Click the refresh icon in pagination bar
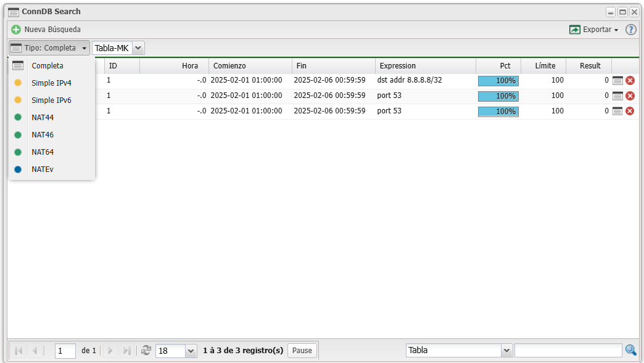The width and height of the screenshot is (644, 363). pos(146,350)
